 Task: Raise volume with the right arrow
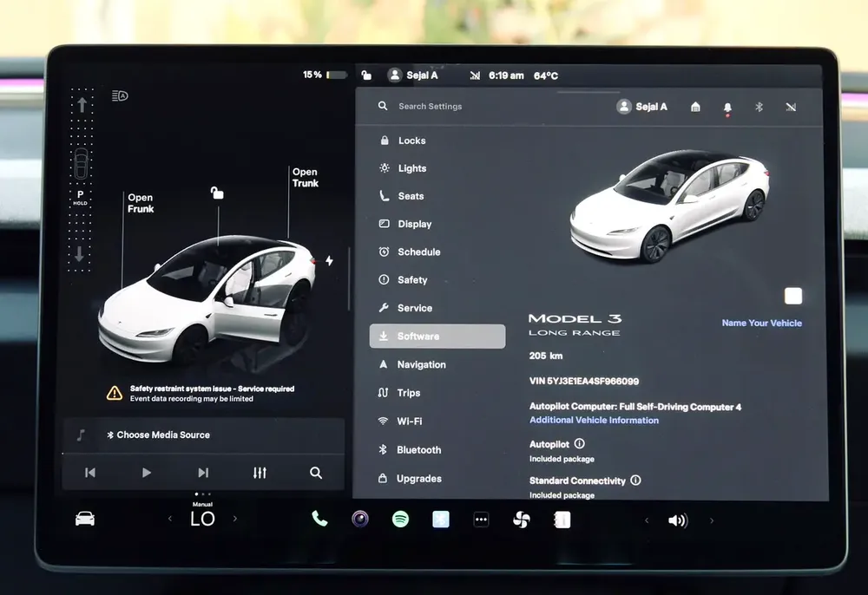click(712, 520)
